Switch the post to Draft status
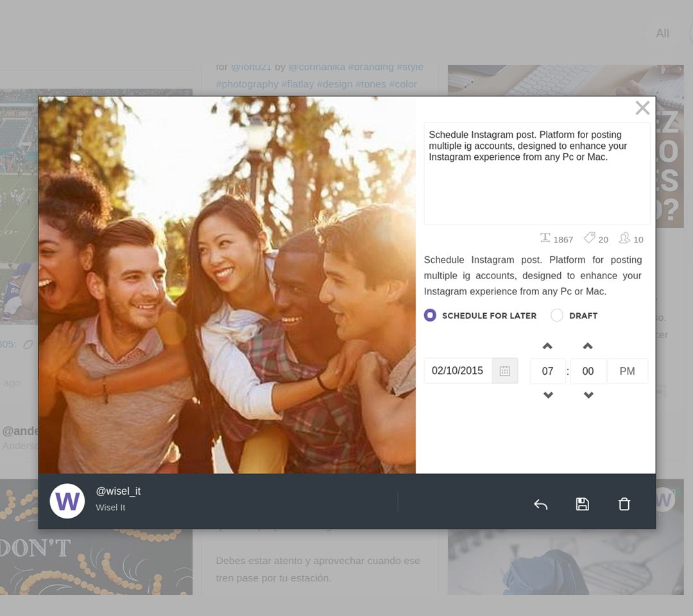Screen dimensions: 693x616 557,315
